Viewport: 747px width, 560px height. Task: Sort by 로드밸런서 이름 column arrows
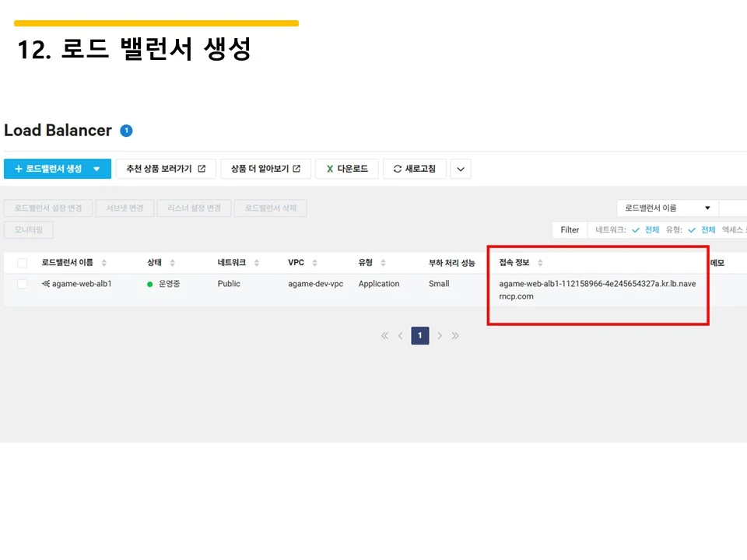[102, 262]
